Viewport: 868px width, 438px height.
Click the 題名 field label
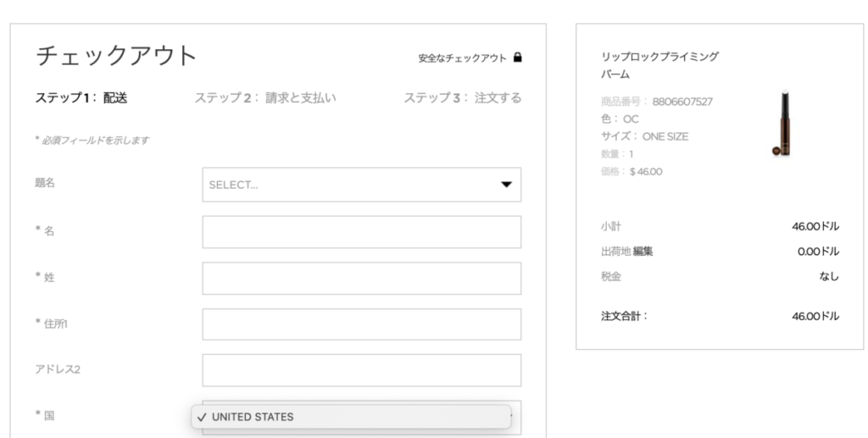[x=45, y=183]
